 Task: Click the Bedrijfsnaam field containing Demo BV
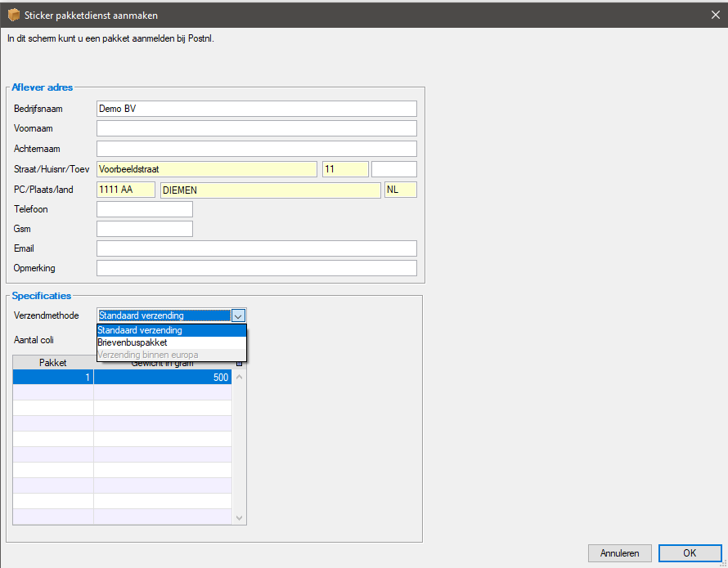256,109
